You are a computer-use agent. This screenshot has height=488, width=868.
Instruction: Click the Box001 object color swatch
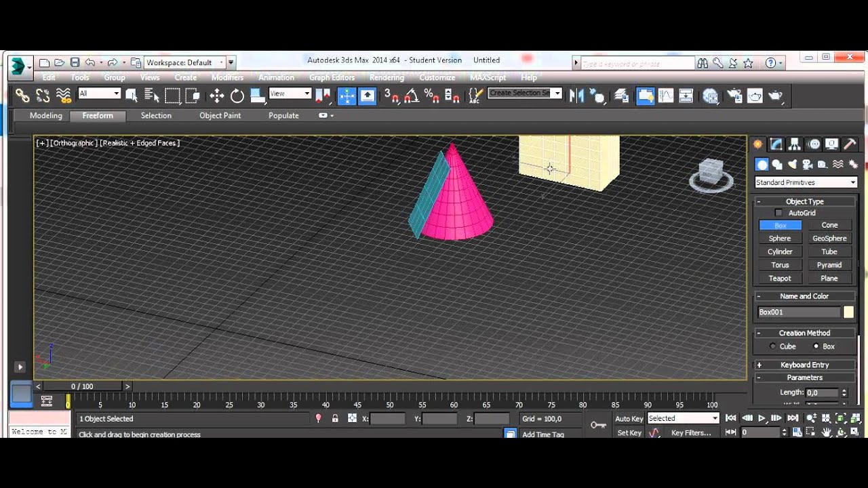848,312
